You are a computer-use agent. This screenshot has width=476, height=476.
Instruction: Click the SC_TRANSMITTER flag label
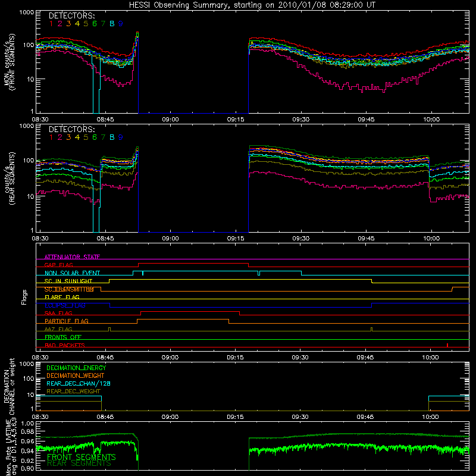(69, 289)
